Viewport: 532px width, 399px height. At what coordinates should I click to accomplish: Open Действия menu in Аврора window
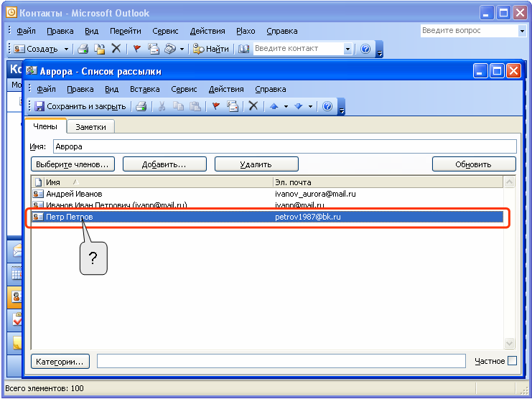pos(226,89)
